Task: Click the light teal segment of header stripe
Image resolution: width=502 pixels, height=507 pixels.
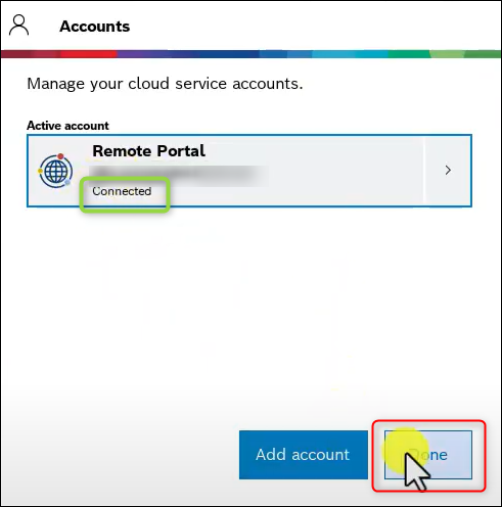Action: click(x=350, y=54)
